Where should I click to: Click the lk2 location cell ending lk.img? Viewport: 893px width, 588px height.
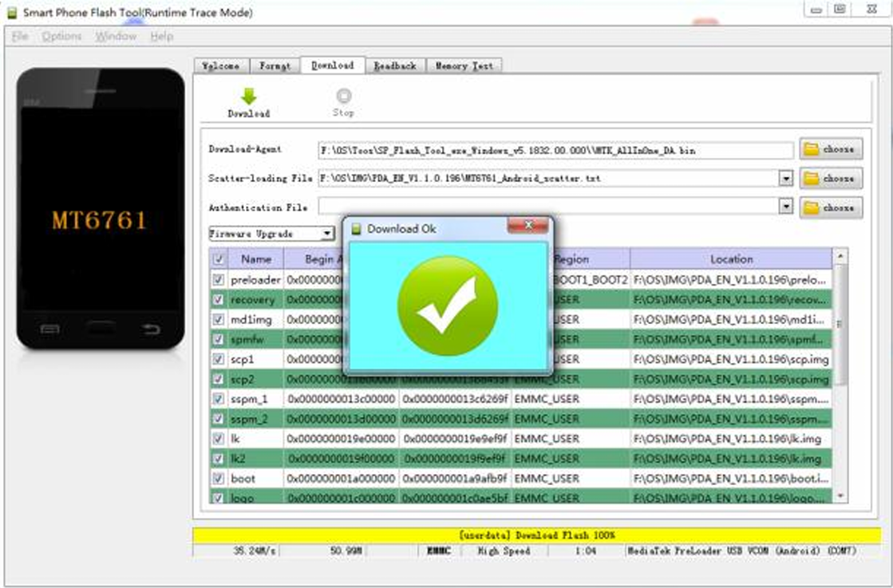tap(731, 459)
